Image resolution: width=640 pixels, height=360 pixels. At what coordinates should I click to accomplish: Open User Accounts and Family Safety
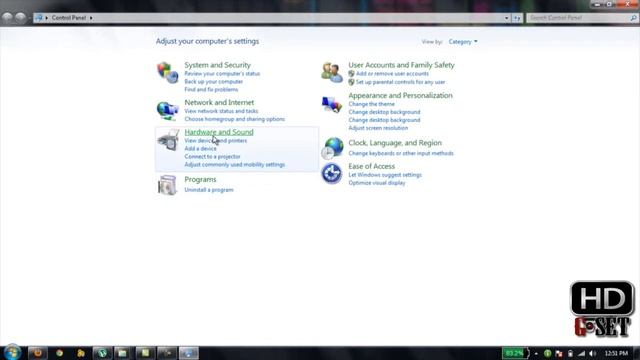[x=401, y=65]
